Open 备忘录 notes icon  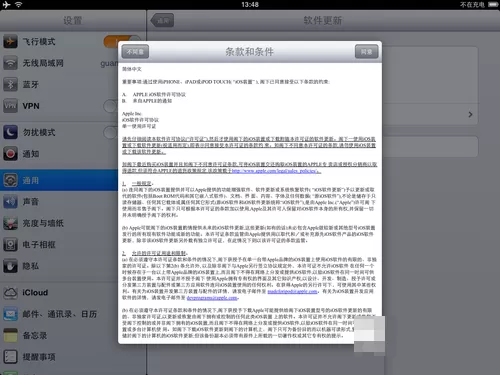coord(10,335)
